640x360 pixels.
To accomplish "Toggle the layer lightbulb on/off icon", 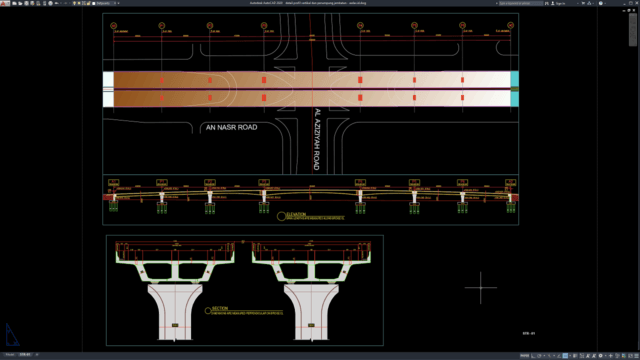I will coord(74,3).
